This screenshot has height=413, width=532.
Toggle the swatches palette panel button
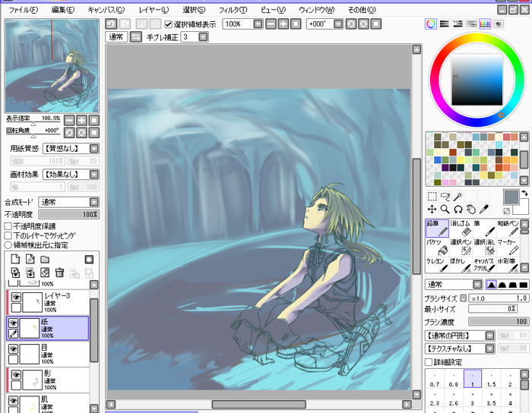485,24
